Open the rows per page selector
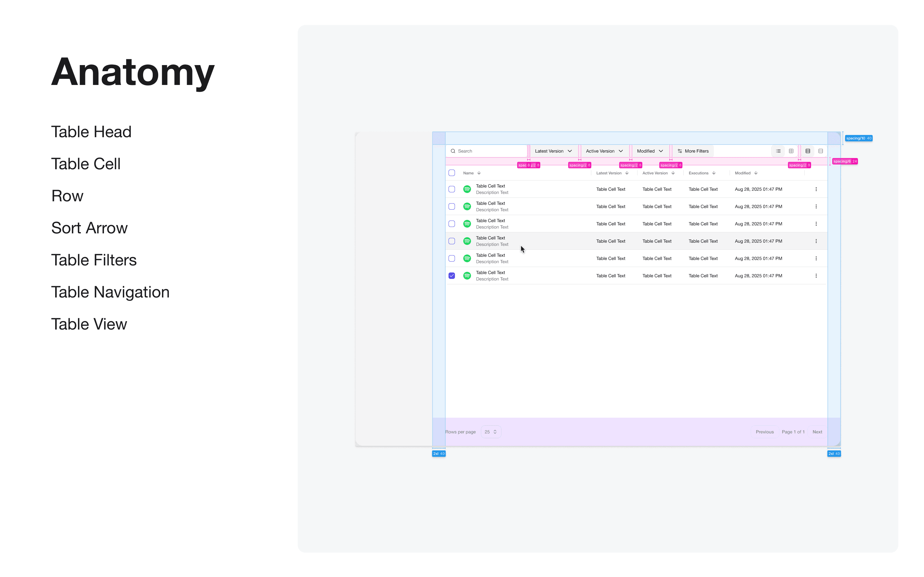The width and height of the screenshot is (924, 577). tap(491, 432)
